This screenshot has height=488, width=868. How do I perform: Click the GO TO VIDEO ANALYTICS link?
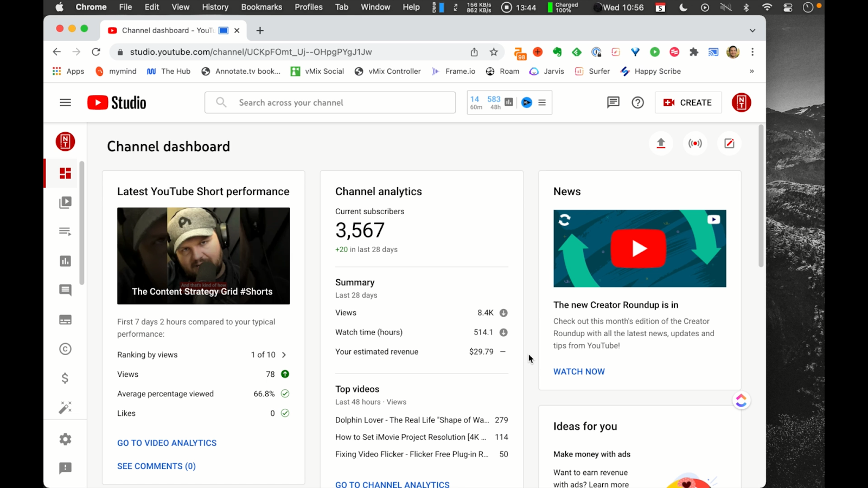pos(167,443)
